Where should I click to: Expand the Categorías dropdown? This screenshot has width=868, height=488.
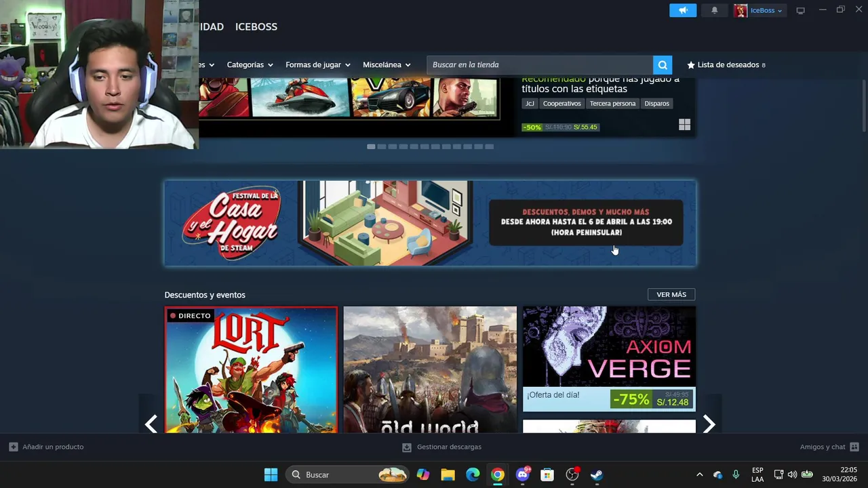tap(250, 65)
